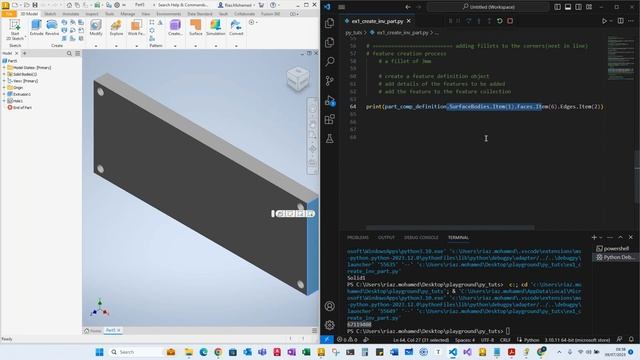Open Run Python file dropdown arrow
640x360 pixels.
tap(611, 21)
